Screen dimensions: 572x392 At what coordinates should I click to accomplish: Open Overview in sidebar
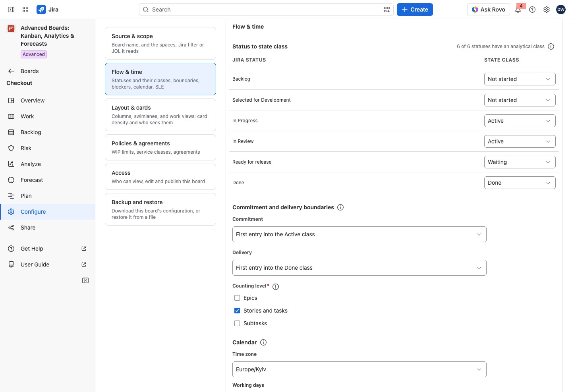(x=48, y=100)
